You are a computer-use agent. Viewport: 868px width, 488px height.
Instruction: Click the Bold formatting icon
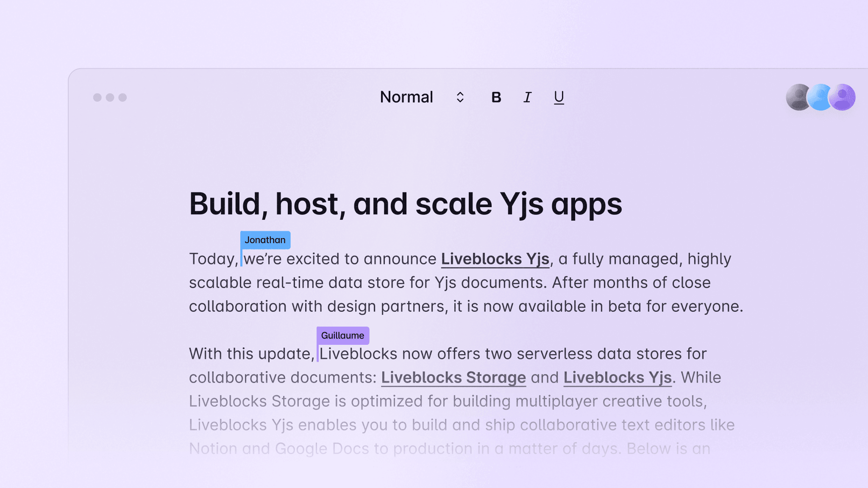(497, 97)
